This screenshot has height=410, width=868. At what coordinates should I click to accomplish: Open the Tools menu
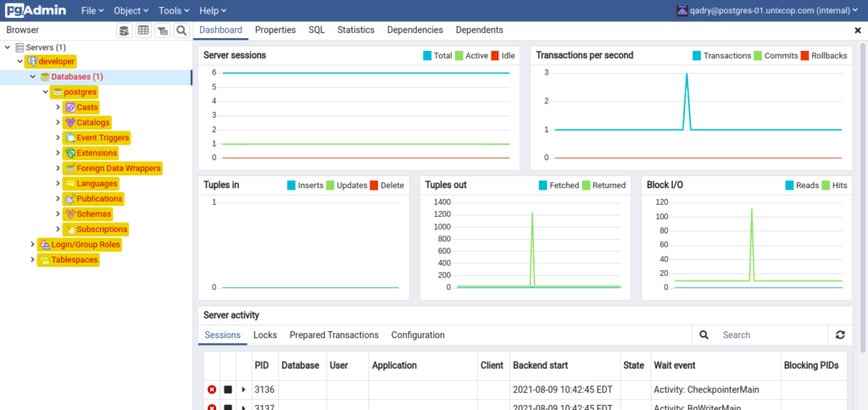coord(174,10)
